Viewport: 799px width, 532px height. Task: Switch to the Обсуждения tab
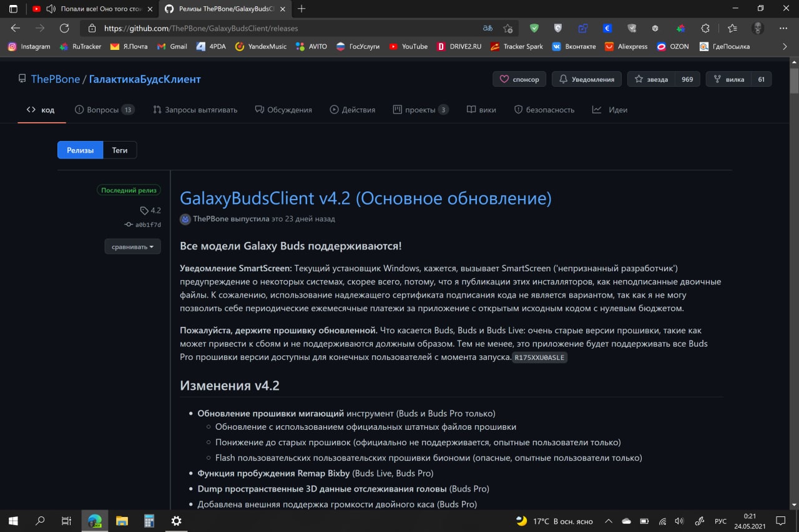coord(283,110)
